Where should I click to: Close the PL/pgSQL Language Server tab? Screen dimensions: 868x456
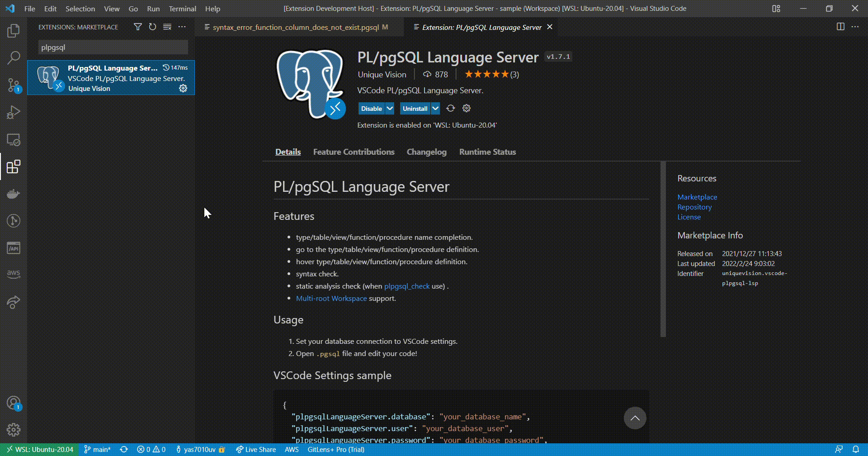pyautogui.click(x=550, y=27)
